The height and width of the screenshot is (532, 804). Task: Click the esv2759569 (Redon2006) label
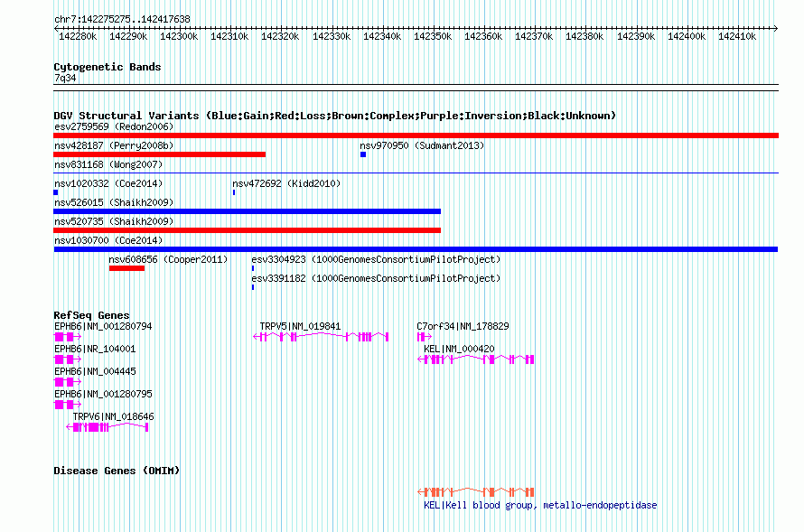(114, 126)
